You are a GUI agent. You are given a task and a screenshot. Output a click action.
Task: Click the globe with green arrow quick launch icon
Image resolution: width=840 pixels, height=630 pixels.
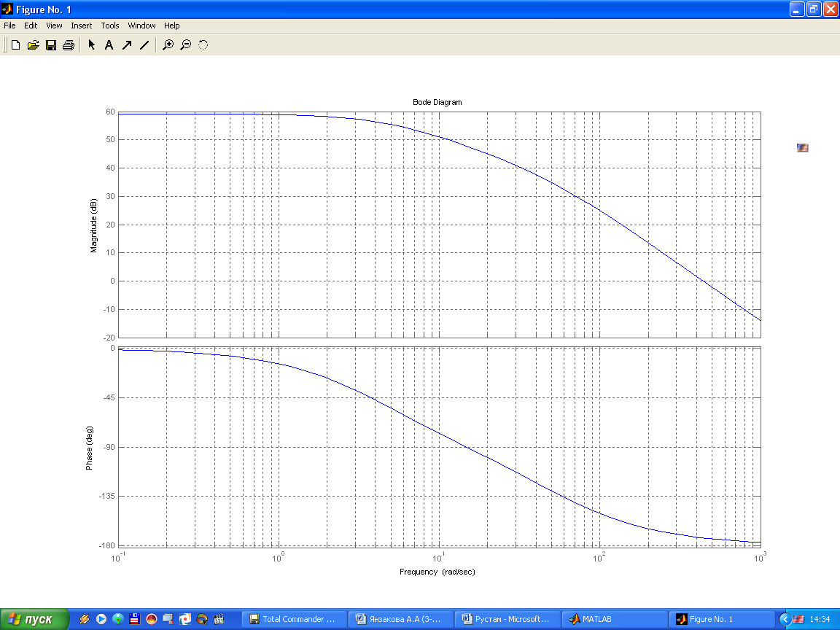[118, 619]
